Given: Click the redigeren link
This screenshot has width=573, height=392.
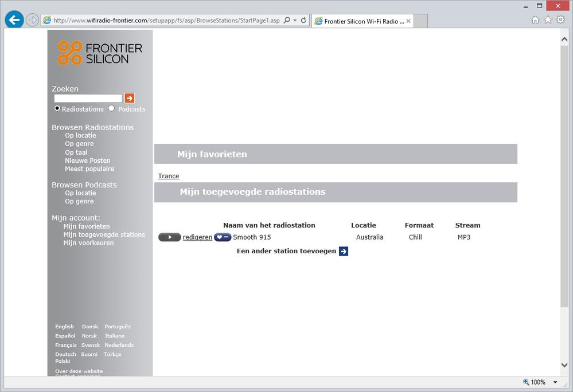Looking at the screenshot, I should (x=197, y=237).
